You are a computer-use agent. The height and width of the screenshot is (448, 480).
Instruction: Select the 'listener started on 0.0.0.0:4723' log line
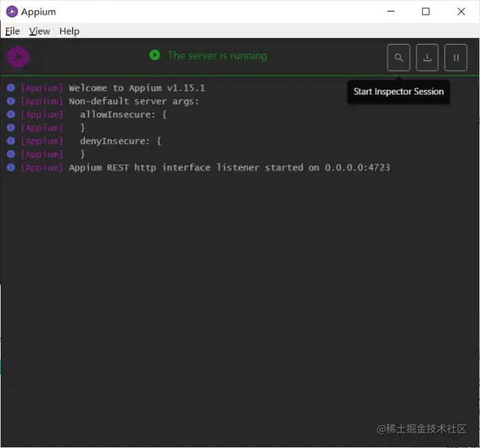pyautogui.click(x=230, y=167)
